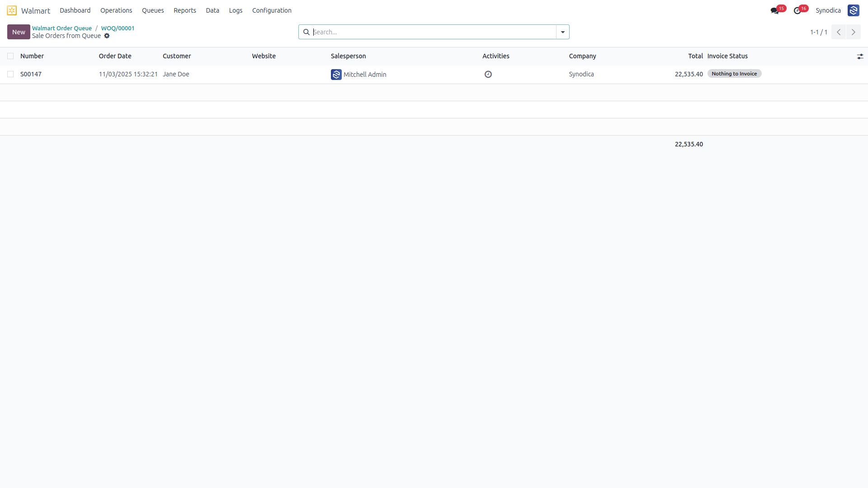This screenshot has width=868, height=488.
Task: Sort by the Order Date column header
Action: pos(115,56)
